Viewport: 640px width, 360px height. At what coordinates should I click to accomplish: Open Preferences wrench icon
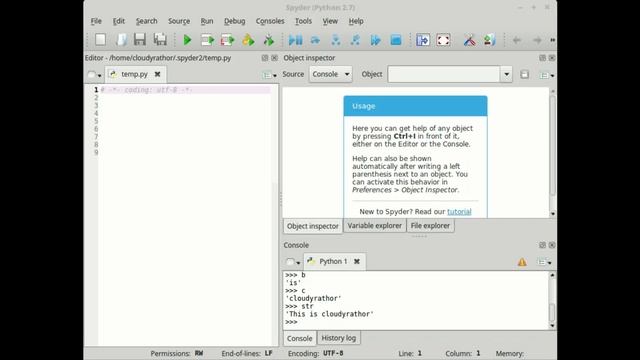[469, 40]
